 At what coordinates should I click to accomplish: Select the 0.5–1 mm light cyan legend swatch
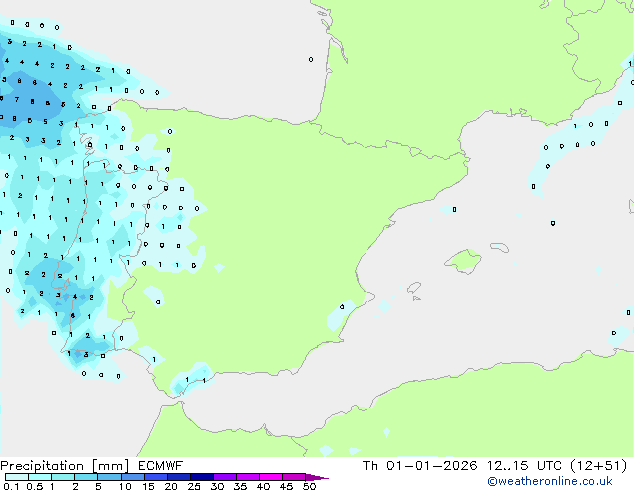click(40, 477)
